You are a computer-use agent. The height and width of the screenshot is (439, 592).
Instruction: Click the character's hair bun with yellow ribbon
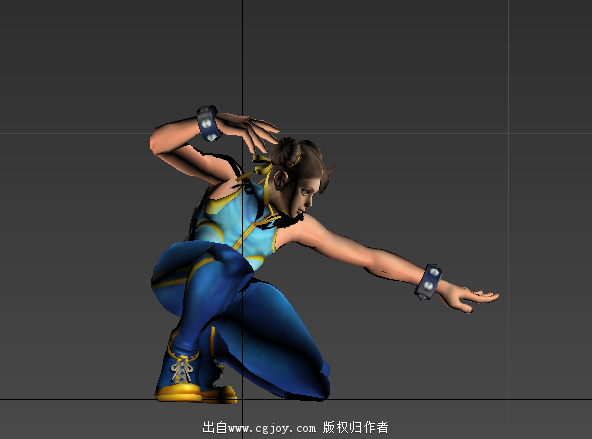(285, 152)
